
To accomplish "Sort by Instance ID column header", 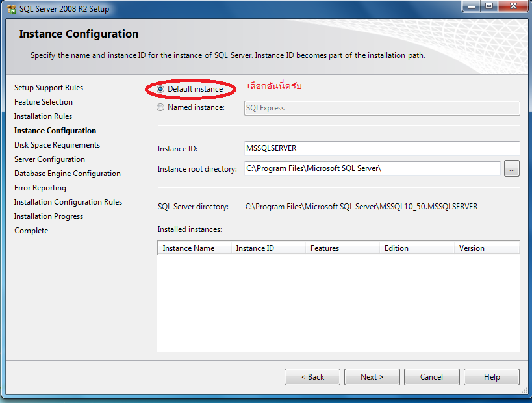I will pos(268,248).
